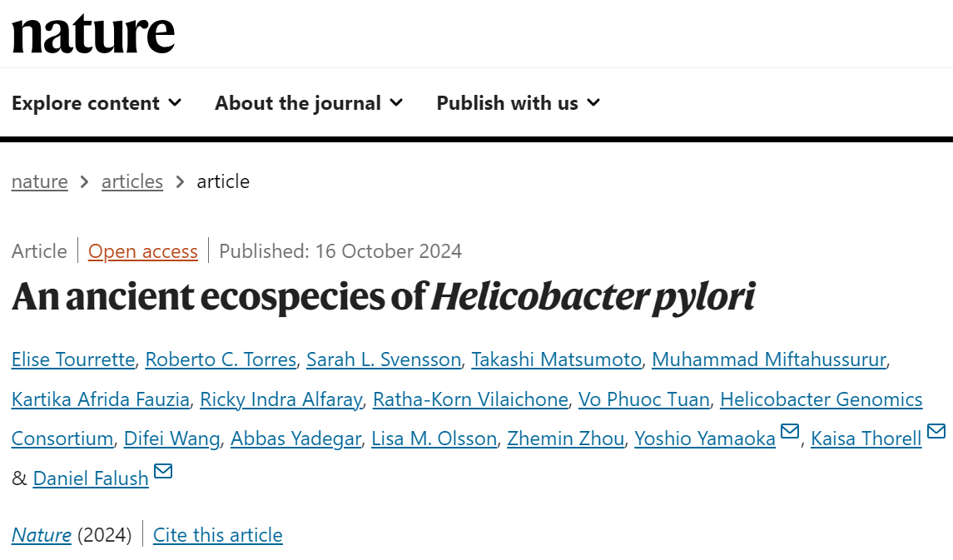This screenshot has width=953, height=560.
Task: Navigate to articles breadcrumb
Action: (x=132, y=181)
